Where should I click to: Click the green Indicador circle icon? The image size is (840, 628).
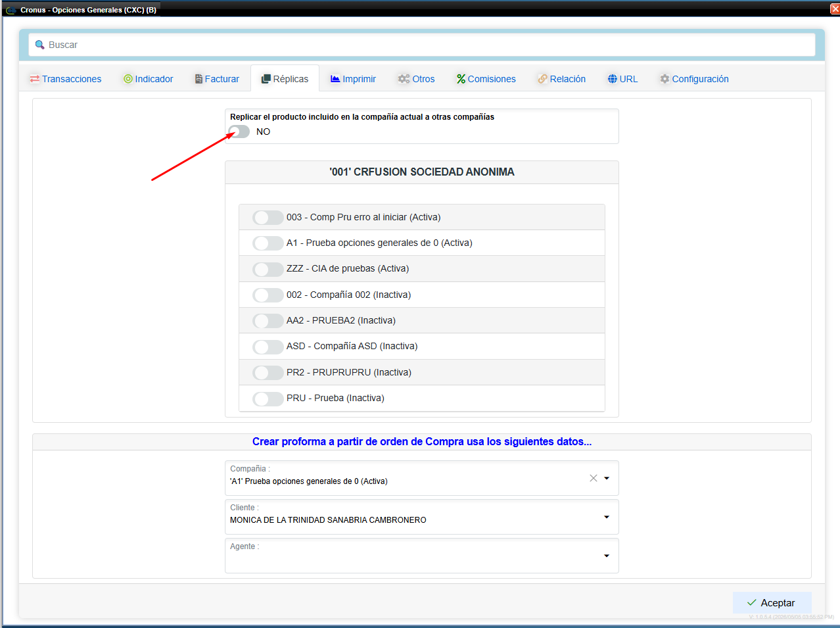(128, 79)
